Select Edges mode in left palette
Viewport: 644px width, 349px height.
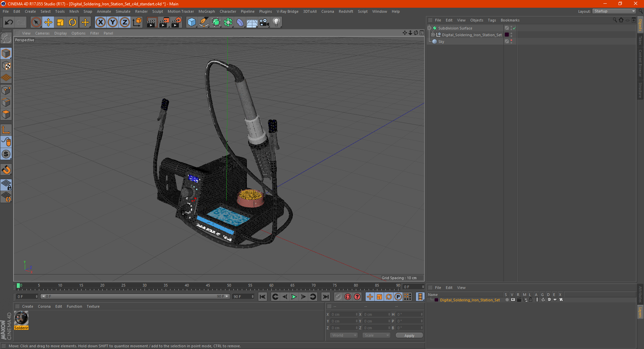6,102
